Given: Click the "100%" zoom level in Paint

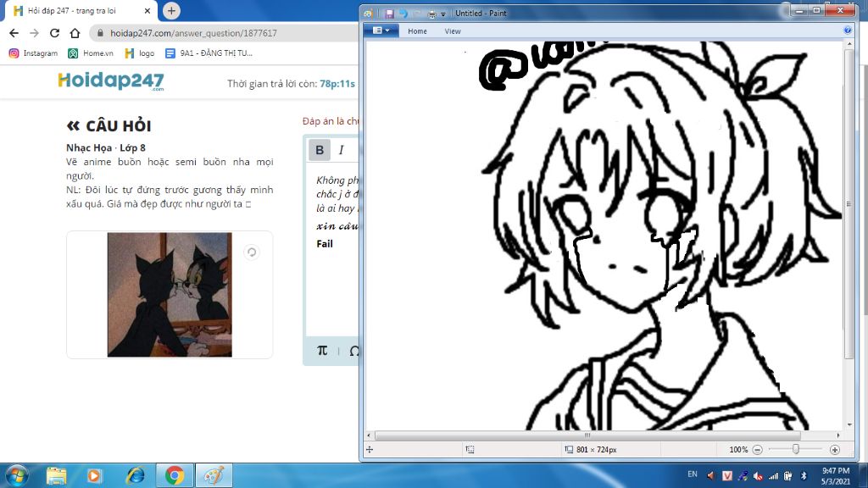Looking at the screenshot, I should [x=738, y=450].
